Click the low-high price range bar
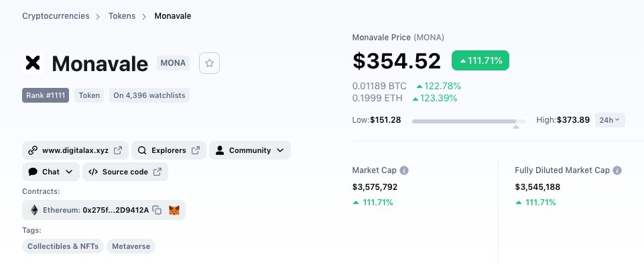The image size is (644, 267). pos(468,121)
